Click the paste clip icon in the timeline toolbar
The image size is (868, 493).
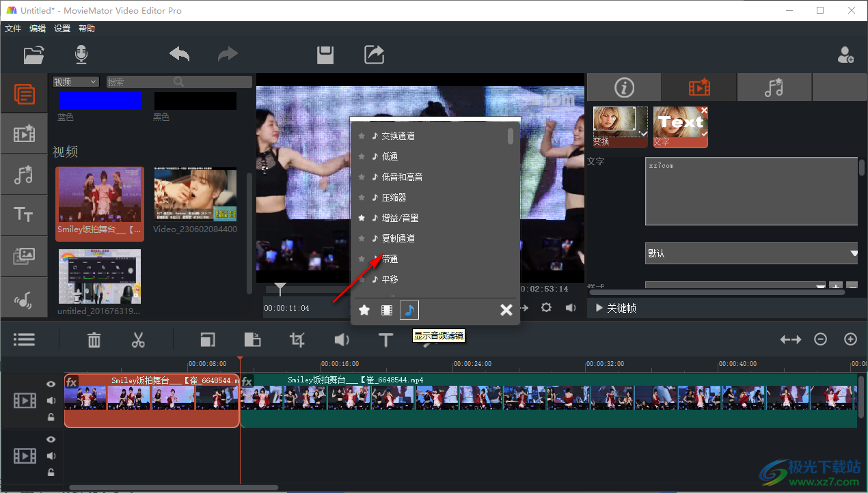(252, 339)
